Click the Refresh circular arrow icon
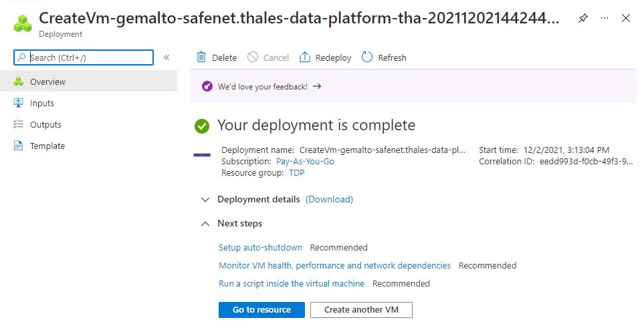The height and width of the screenshot is (334, 644). (366, 57)
